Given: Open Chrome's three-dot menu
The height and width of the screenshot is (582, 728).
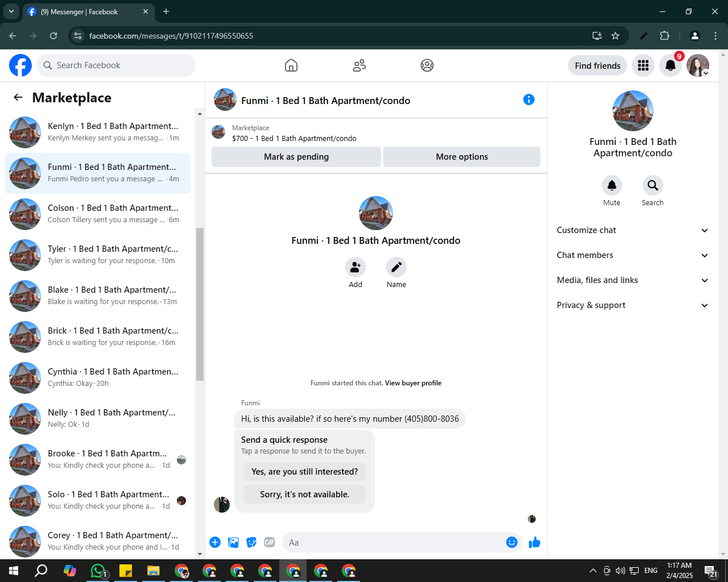Looking at the screenshot, I should tap(715, 36).
